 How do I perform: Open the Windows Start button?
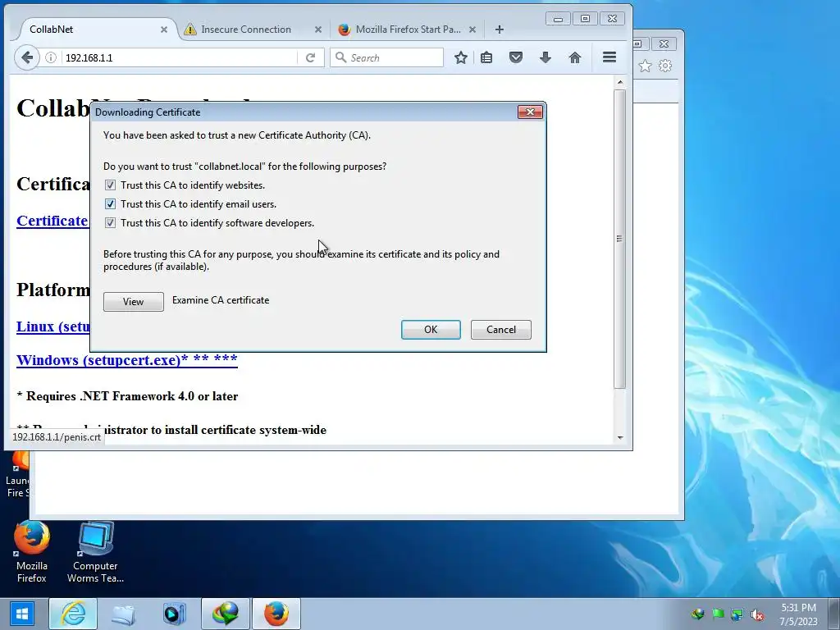click(x=22, y=614)
